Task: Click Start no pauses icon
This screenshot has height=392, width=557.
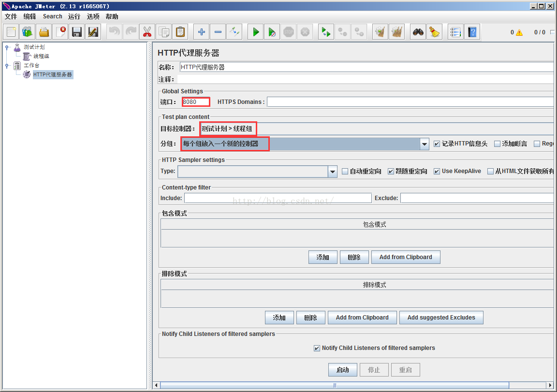Action: point(272,32)
